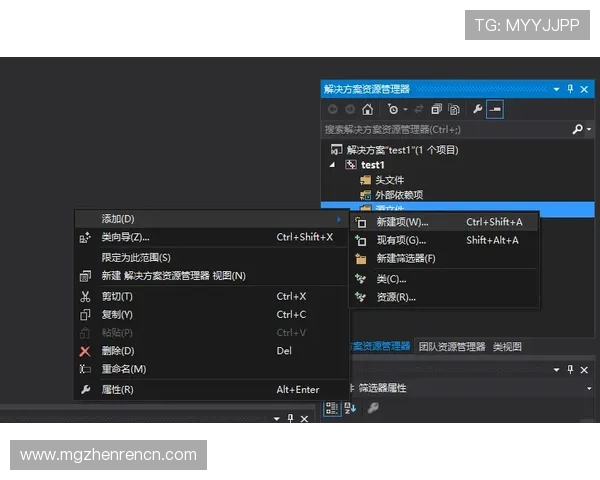Toggle the preview selected items button
Image resolution: width=600 pixels, height=480 pixels.
pyautogui.click(x=494, y=109)
